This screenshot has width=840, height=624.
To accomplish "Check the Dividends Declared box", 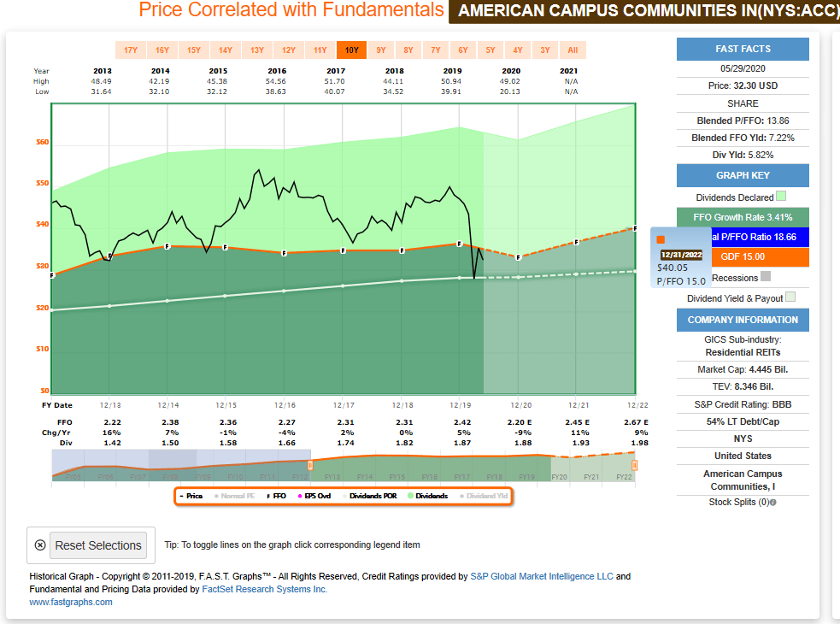I will click(x=781, y=197).
